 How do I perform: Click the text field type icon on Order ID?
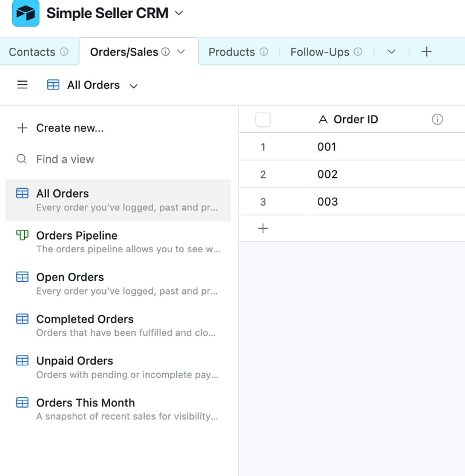point(323,119)
